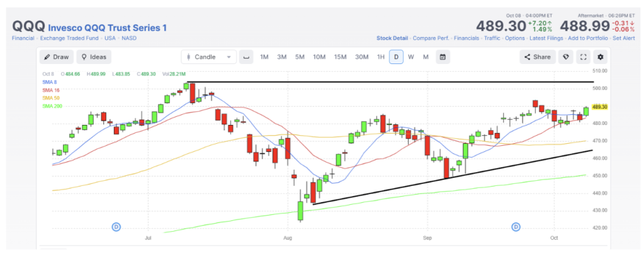Click the 420.00 price axis label

600,228
